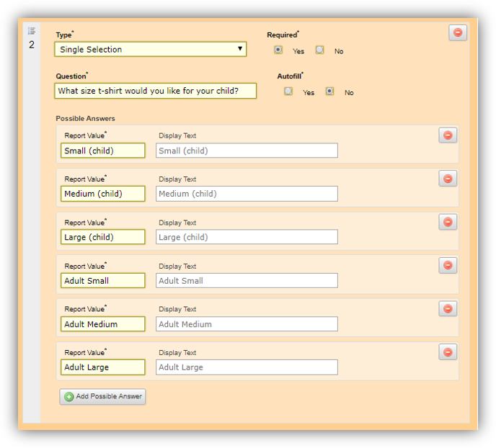The image size is (496, 448).
Task: Edit the Large (child) Report Value field
Action: [102, 237]
